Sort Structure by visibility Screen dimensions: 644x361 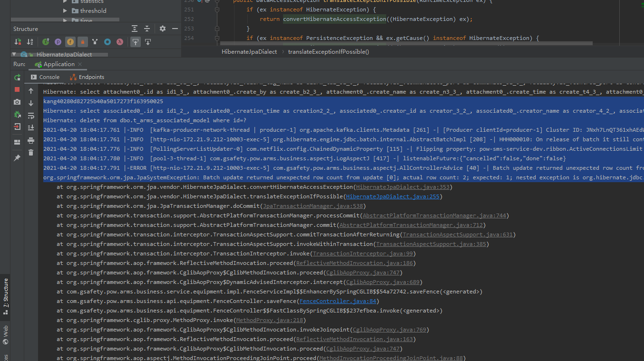click(x=18, y=42)
